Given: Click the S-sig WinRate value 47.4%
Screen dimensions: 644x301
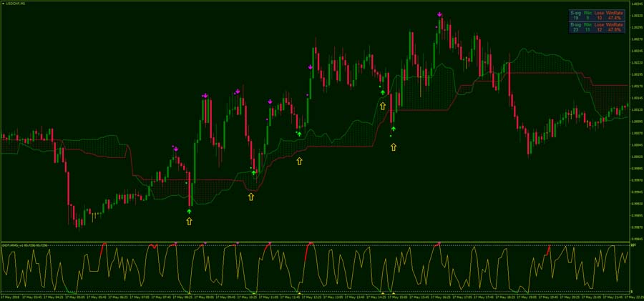Looking at the screenshot, I should [x=615, y=18].
